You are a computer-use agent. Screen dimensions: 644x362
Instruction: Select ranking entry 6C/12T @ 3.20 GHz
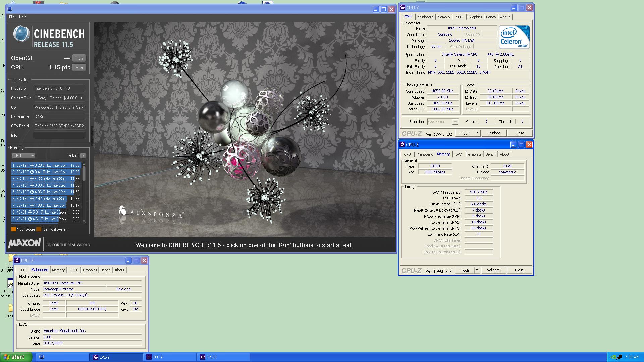(x=46, y=165)
